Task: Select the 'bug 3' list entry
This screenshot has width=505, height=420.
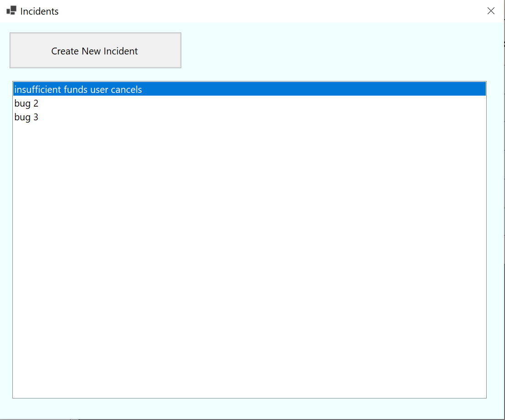Action: tap(27, 117)
